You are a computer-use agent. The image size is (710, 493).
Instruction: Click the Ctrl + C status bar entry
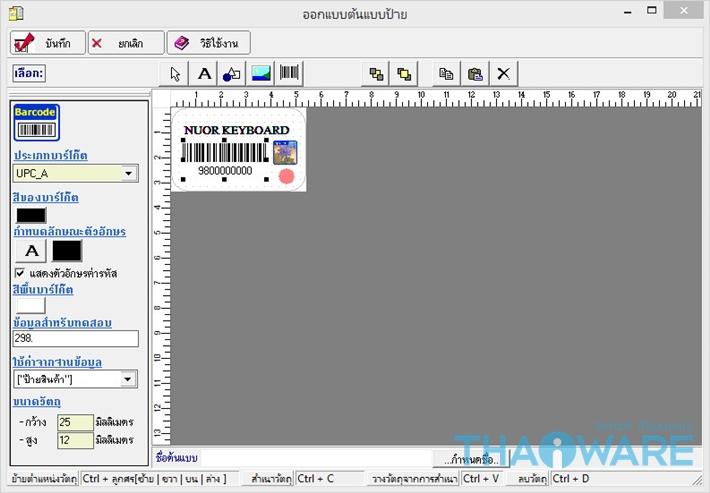coord(330,479)
